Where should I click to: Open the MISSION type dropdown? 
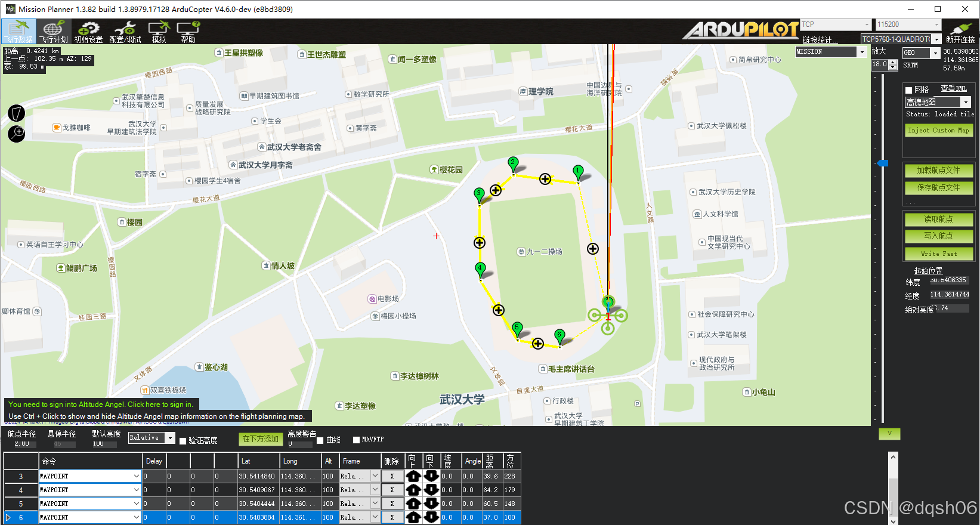(830, 52)
